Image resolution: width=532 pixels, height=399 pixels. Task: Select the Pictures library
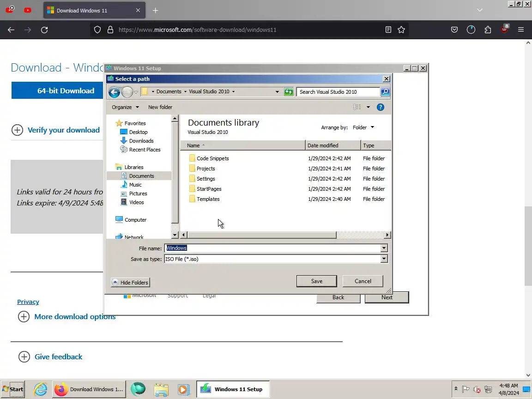coord(138,194)
